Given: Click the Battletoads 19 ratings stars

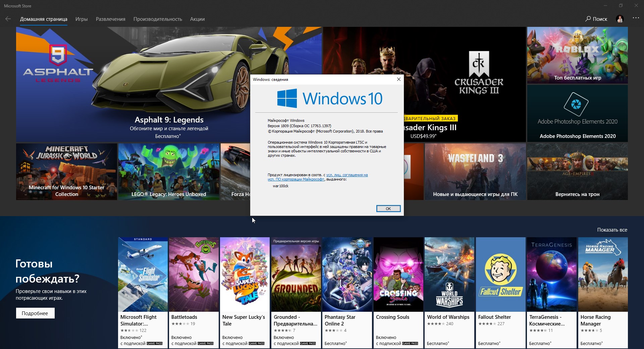Looking at the screenshot, I should 180,324.
